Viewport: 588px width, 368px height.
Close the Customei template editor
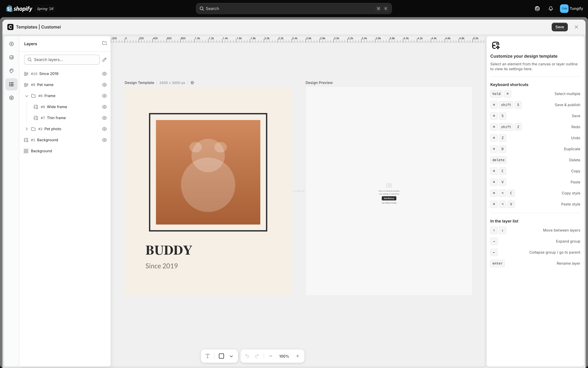[576, 27]
